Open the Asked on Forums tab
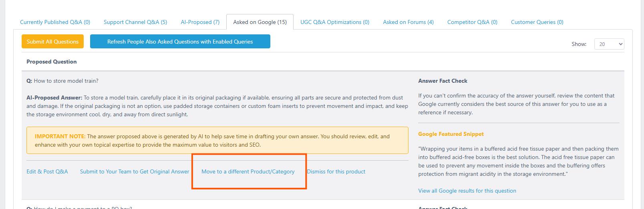The image size is (644, 209). click(408, 22)
